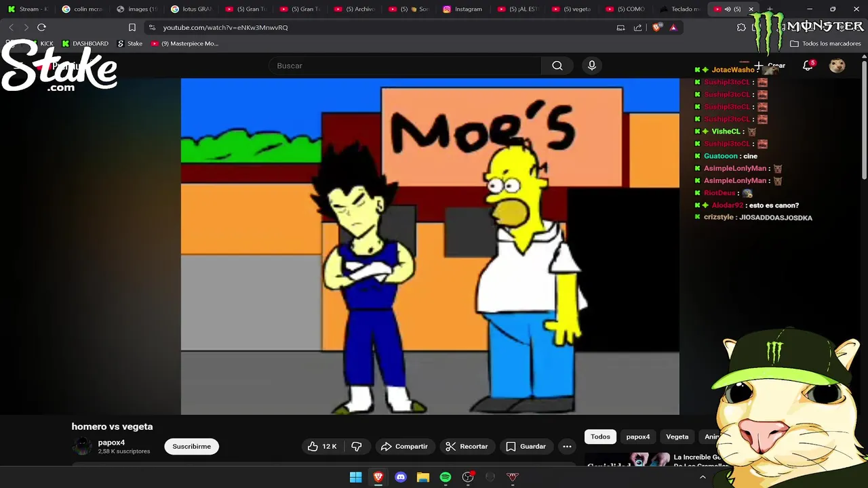Subscribe with the Suscribirme button
Viewport: 868px width, 488px height.
pyautogui.click(x=191, y=447)
